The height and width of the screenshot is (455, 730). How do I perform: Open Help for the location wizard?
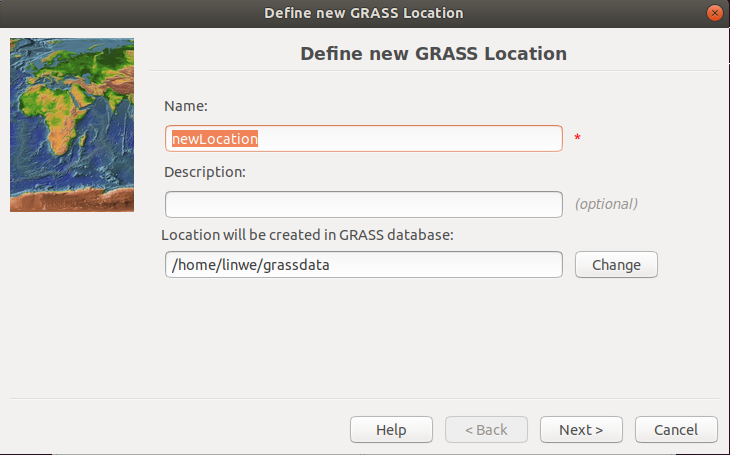coord(391,429)
